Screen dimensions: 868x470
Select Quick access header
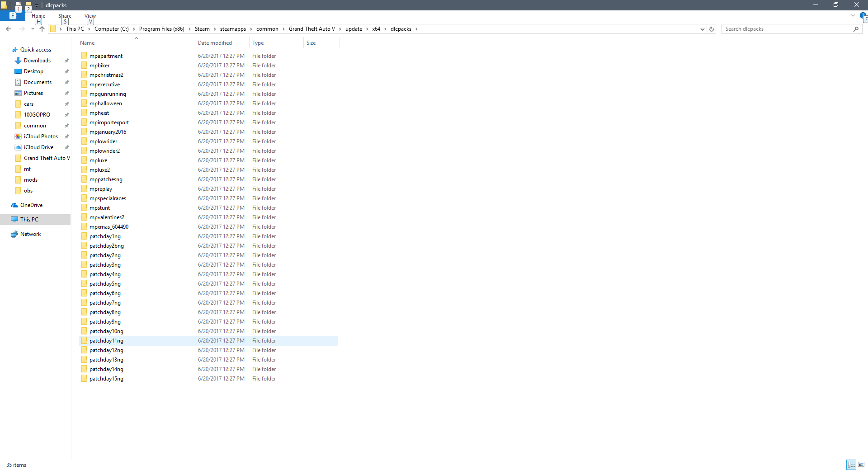35,50
